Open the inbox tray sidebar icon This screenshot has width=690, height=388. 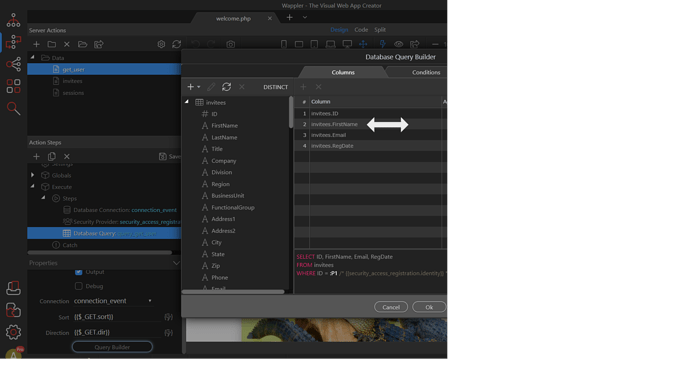[x=13, y=288]
